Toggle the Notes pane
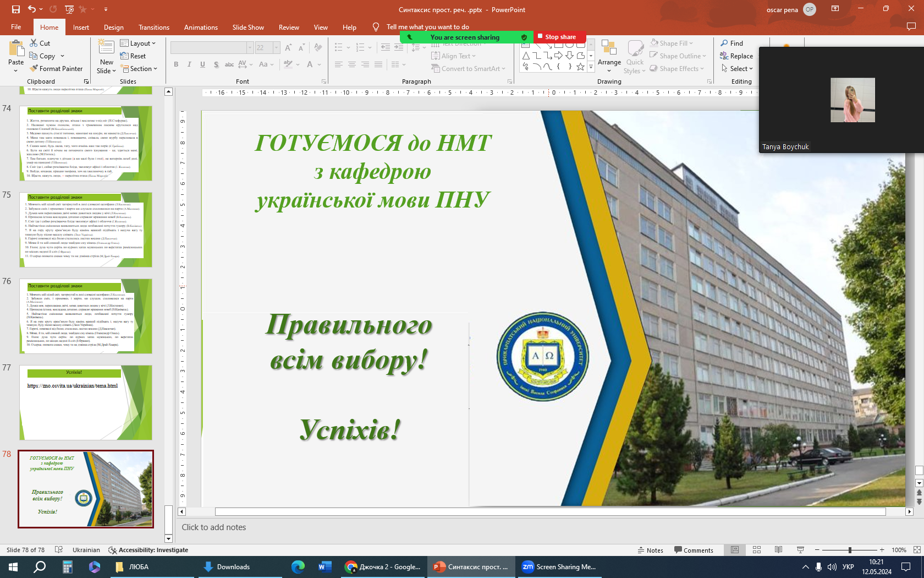This screenshot has height=578, width=924. (x=650, y=550)
